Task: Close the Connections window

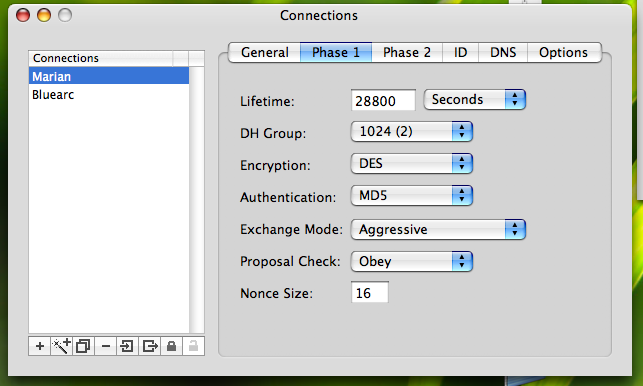Action: (23, 15)
